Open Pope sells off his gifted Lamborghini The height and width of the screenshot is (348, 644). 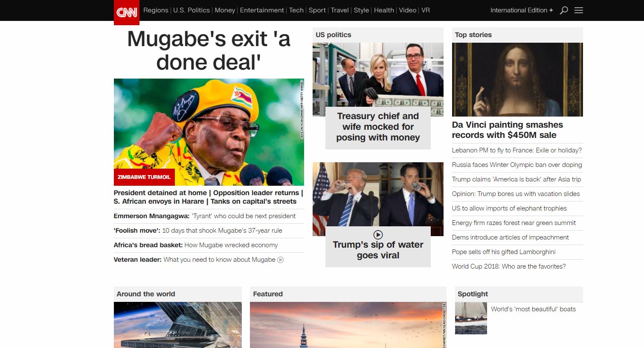click(x=504, y=252)
